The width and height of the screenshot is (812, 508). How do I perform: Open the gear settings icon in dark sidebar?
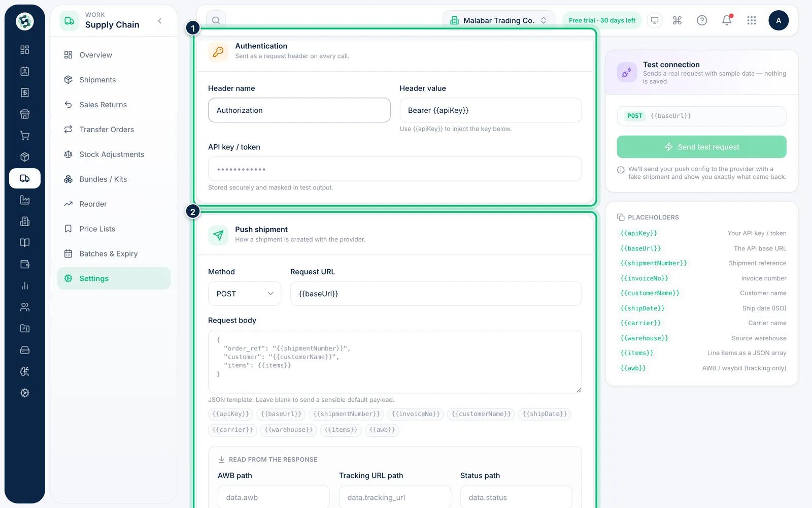click(x=24, y=393)
